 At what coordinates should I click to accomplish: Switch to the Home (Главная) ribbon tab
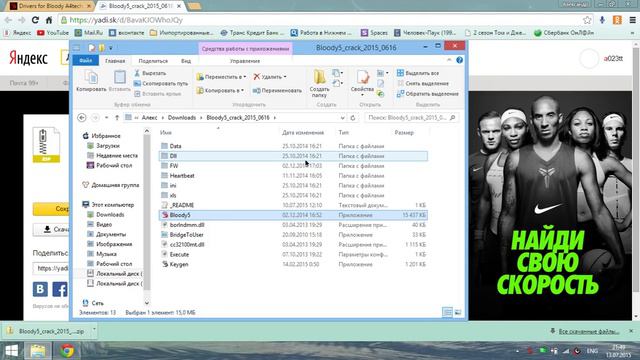tap(115, 61)
